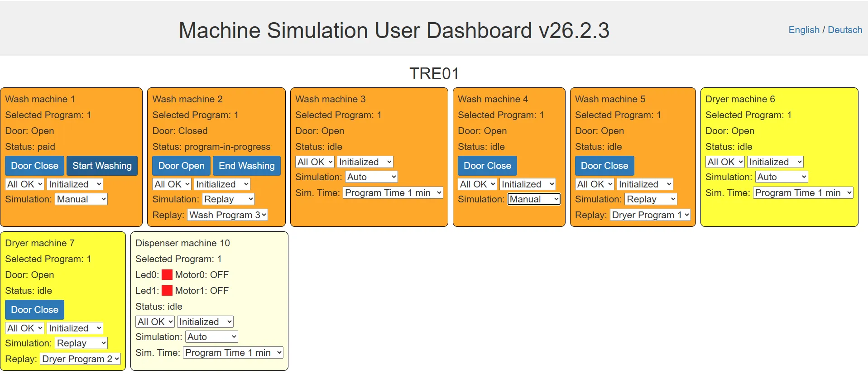Open Wash Program 3 replay dropdown
The image size is (868, 374).
click(x=228, y=215)
